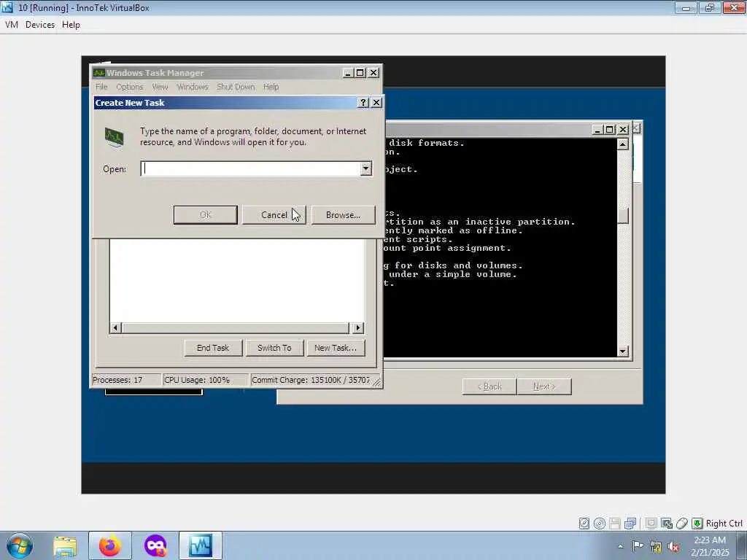Open Windows Explorer from the taskbar
Image resolution: width=747 pixels, height=560 pixels.
click(65, 545)
